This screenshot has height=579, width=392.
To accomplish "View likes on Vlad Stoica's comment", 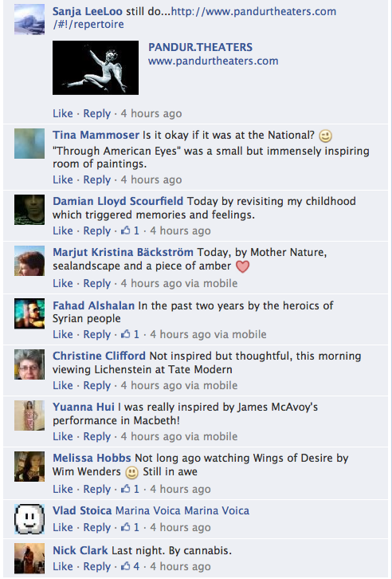I will tap(130, 527).
